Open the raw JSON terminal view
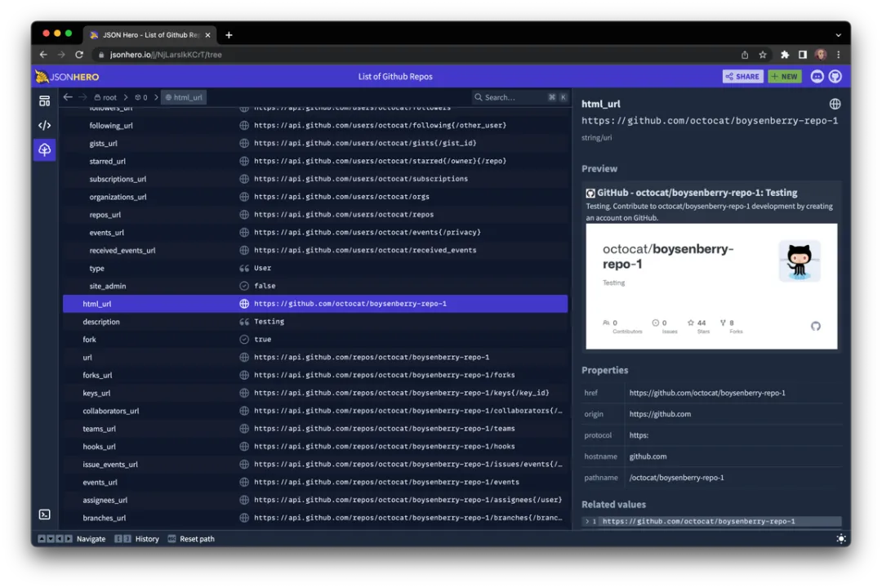Viewport: 882px width, 588px height. point(44,514)
